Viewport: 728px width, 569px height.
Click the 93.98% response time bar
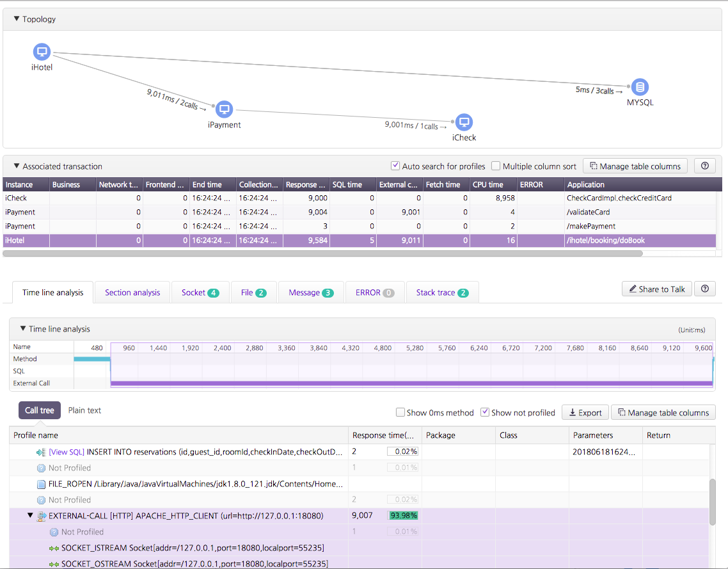point(402,515)
